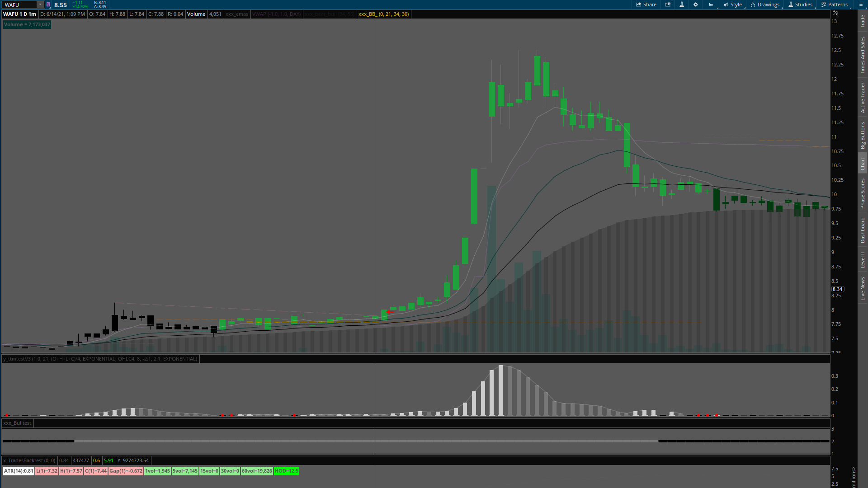Open the 1m timeframe selector

coord(711,5)
